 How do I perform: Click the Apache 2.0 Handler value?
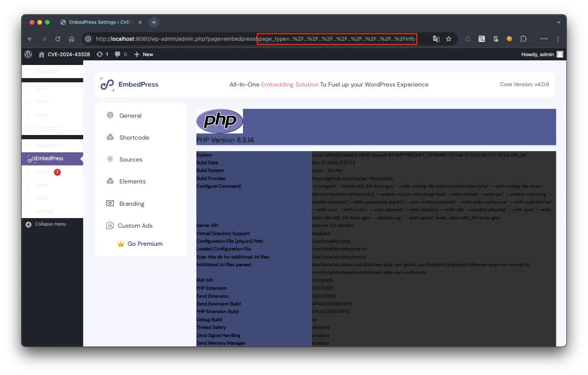[333, 226]
